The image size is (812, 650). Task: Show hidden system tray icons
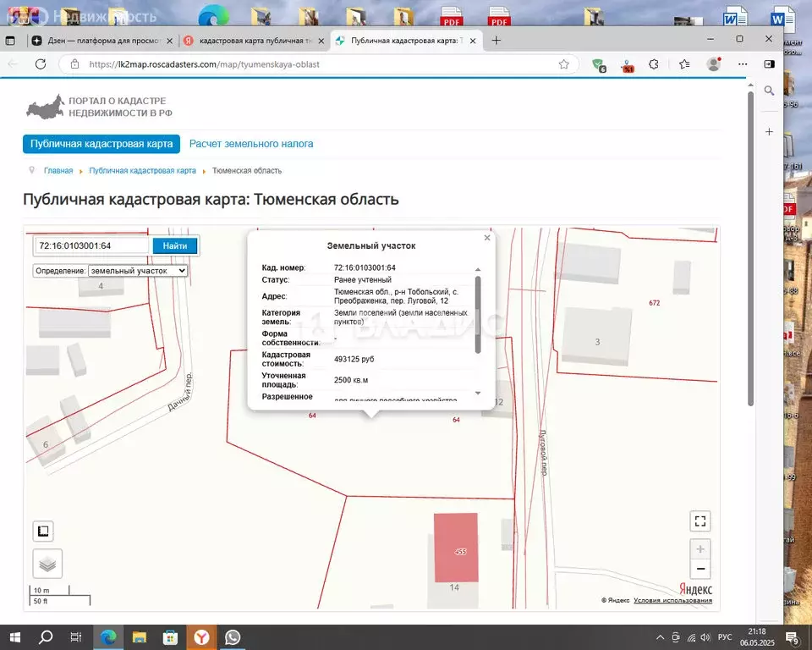[660, 637]
